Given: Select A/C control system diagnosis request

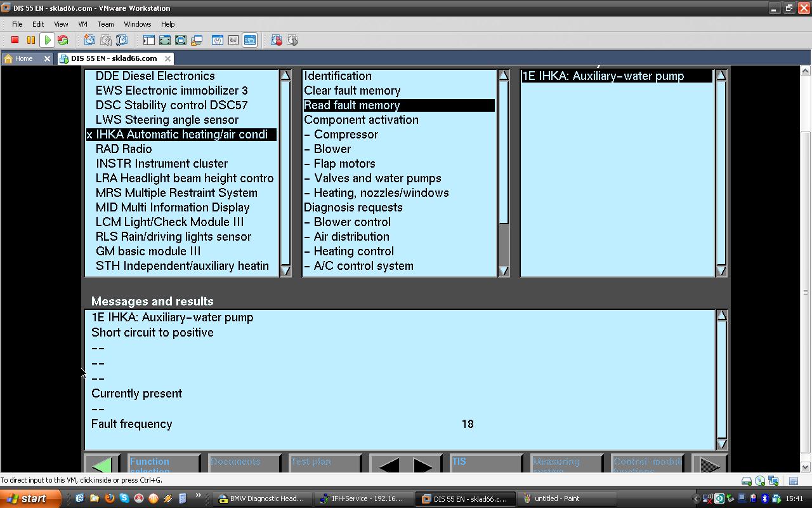Looking at the screenshot, I should 399,266.
